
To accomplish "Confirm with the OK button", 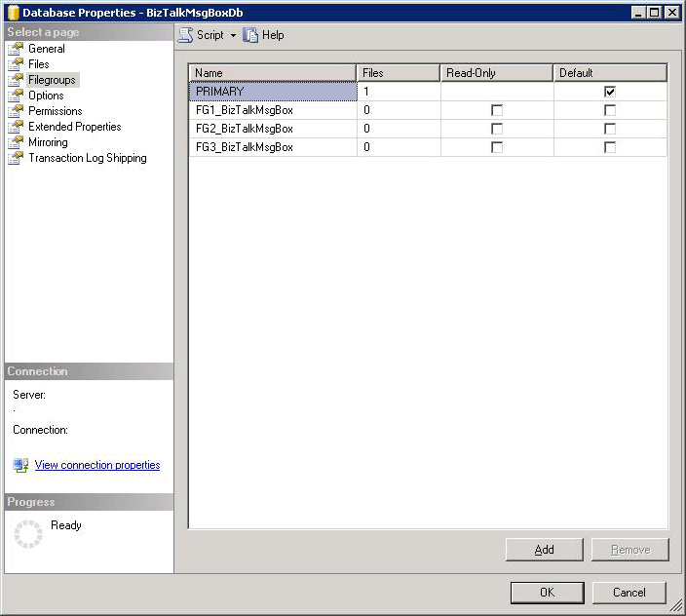I will (x=547, y=593).
